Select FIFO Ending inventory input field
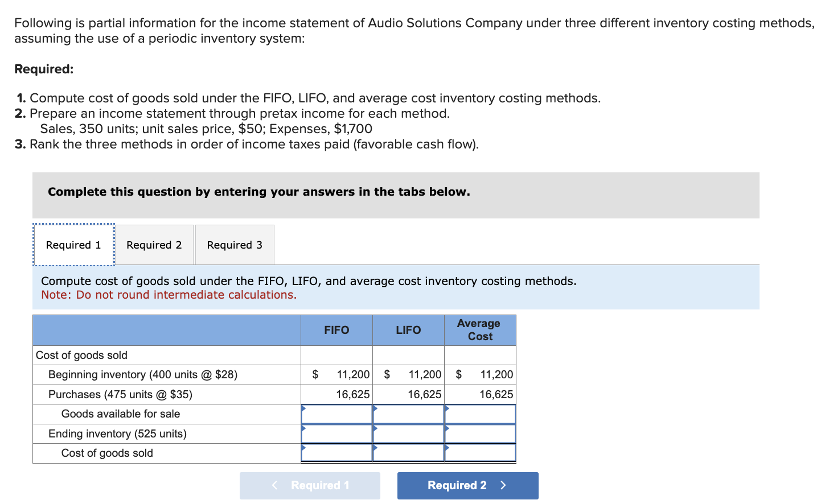829x504 pixels. 336,433
